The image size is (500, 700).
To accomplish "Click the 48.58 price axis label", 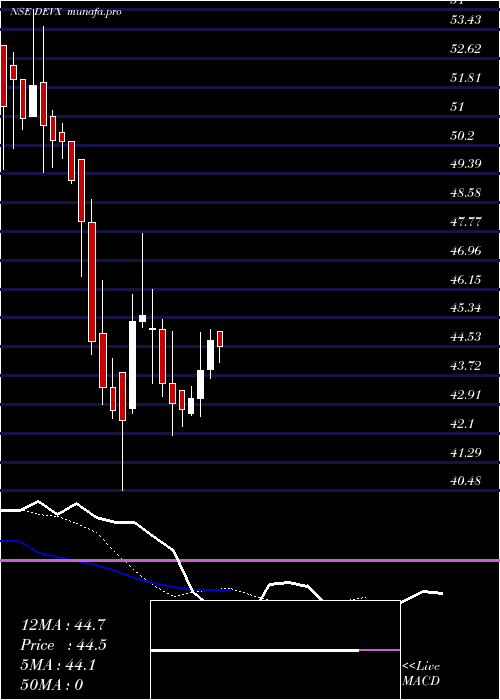I will (466, 193).
